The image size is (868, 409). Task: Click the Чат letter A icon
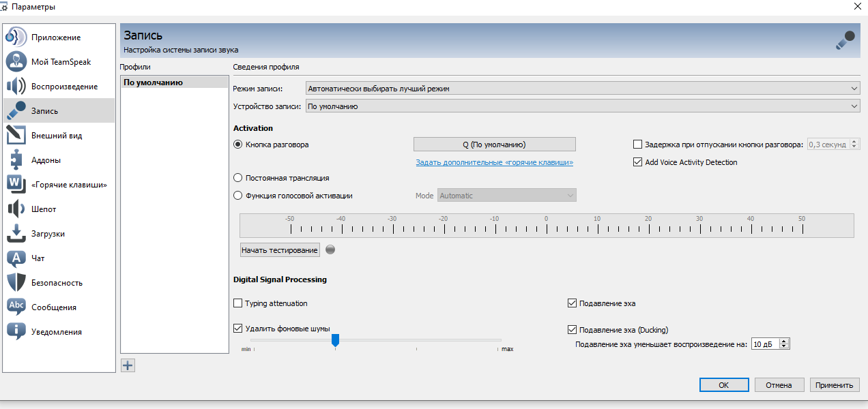tap(16, 258)
